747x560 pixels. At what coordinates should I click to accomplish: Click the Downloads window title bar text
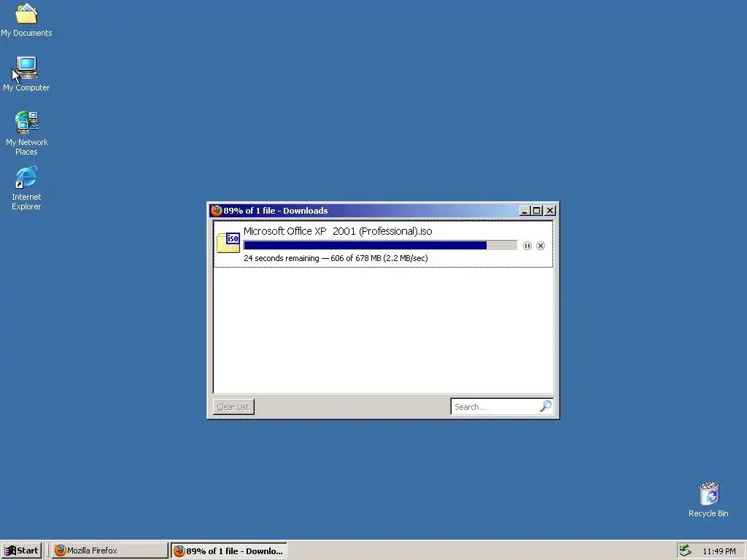(275, 211)
